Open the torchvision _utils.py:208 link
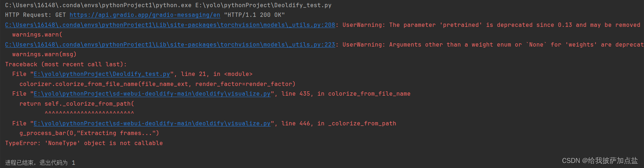This screenshot has width=644, height=168. click(x=170, y=25)
